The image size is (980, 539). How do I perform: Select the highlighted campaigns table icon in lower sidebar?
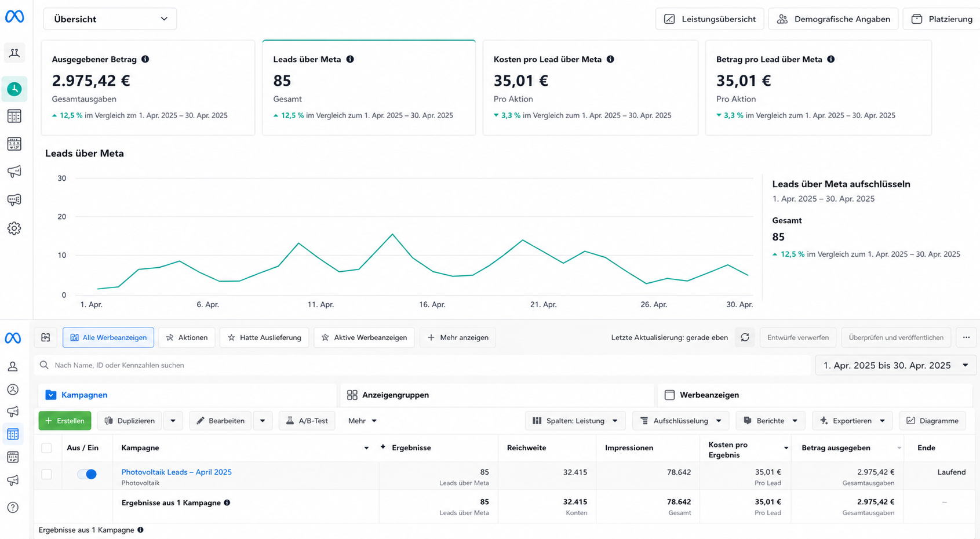click(13, 434)
